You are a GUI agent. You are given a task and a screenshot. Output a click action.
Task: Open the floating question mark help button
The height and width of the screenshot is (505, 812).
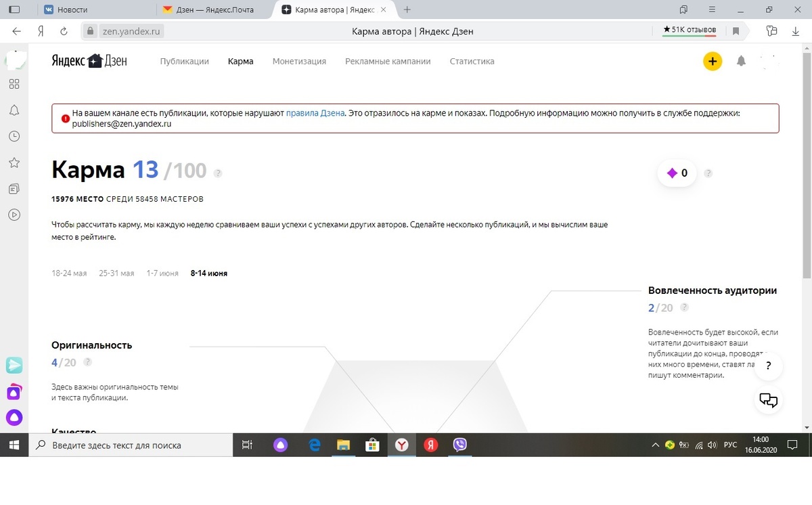click(769, 366)
